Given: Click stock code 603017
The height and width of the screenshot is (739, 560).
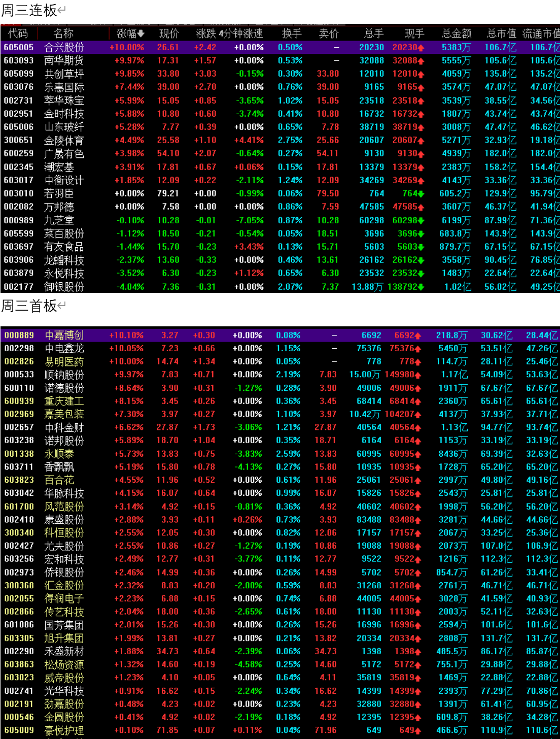Looking at the screenshot, I should click(19, 180).
